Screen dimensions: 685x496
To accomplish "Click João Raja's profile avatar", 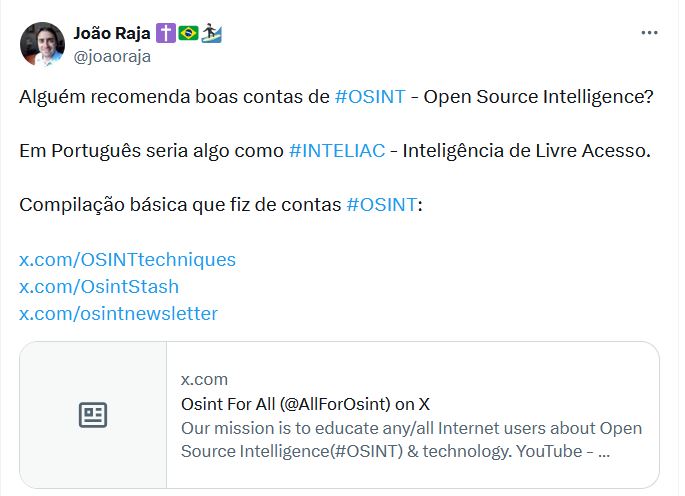I will [x=42, y=43].
